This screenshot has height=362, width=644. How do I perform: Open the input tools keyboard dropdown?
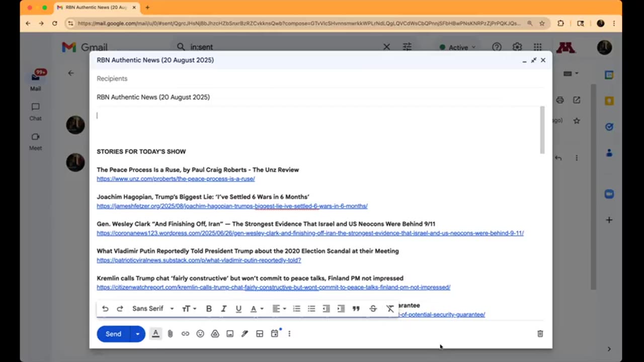point(571,73)
